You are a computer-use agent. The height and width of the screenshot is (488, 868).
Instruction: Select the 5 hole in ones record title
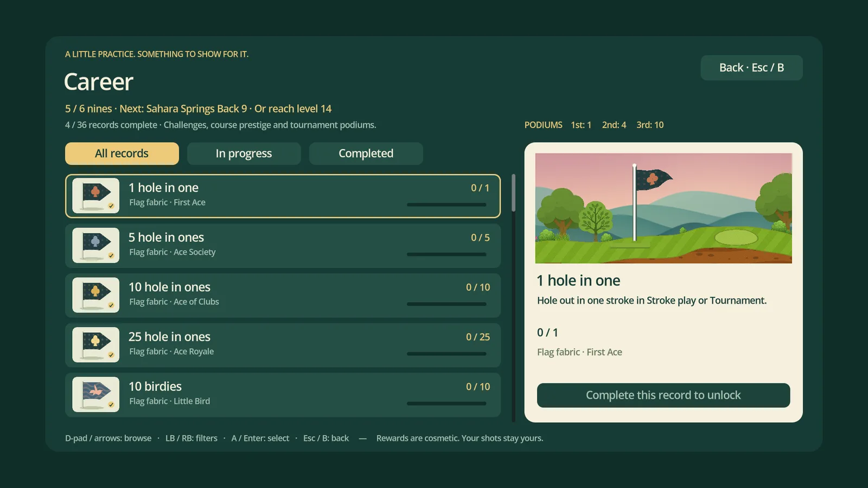[x=166, y=237]
